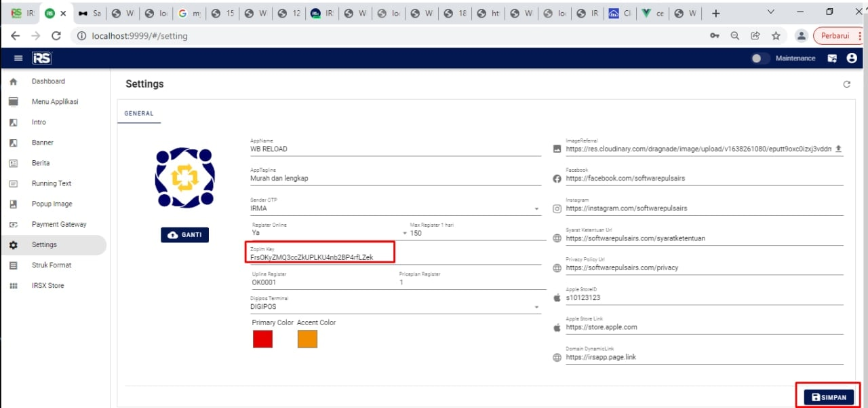Pick the red Primary Color swatch
The image size is (868, 408).
point(262,339)
